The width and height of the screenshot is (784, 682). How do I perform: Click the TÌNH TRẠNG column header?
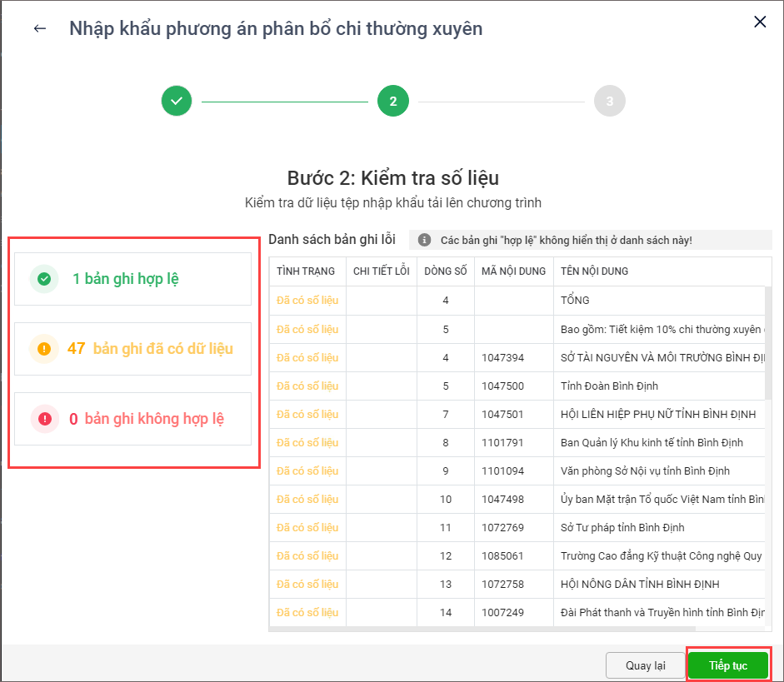[x=306, y=271]
